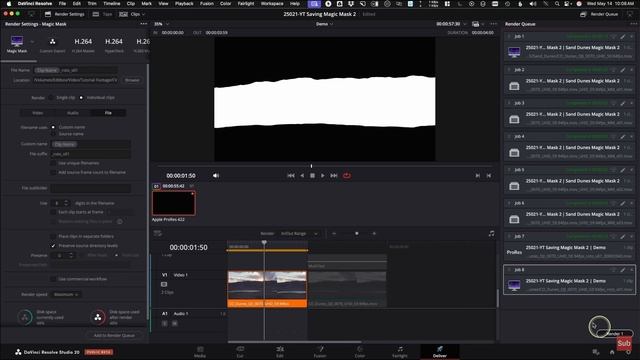This screenshot has width=640, height=360.
Task: Click Add to Render Queue button
Action: [x=114, y=335]
